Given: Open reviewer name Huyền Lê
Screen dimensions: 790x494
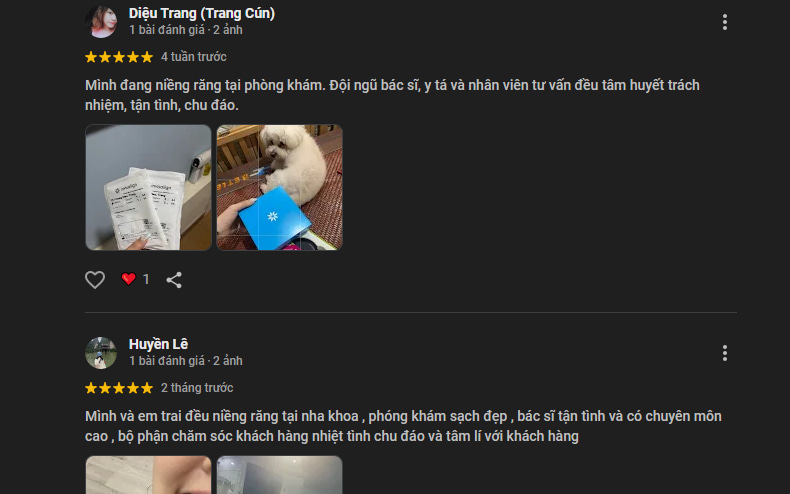Looking at the screenshot, I should (x=158, y=344).
